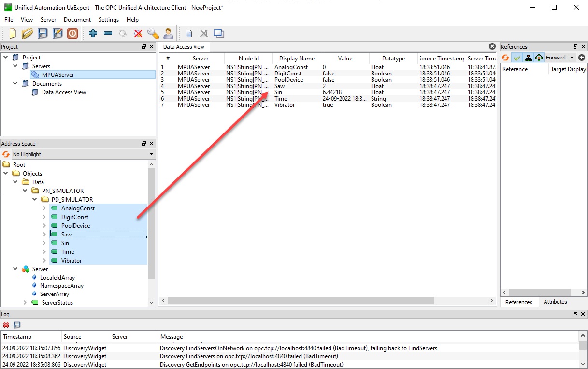
Task: Open the Server menu
Action: tap(48, 20)
